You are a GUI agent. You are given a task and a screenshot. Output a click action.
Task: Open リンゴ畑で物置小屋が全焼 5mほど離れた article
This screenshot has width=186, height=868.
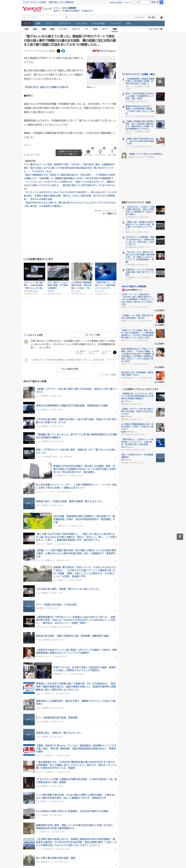click(x=76, y=796)
